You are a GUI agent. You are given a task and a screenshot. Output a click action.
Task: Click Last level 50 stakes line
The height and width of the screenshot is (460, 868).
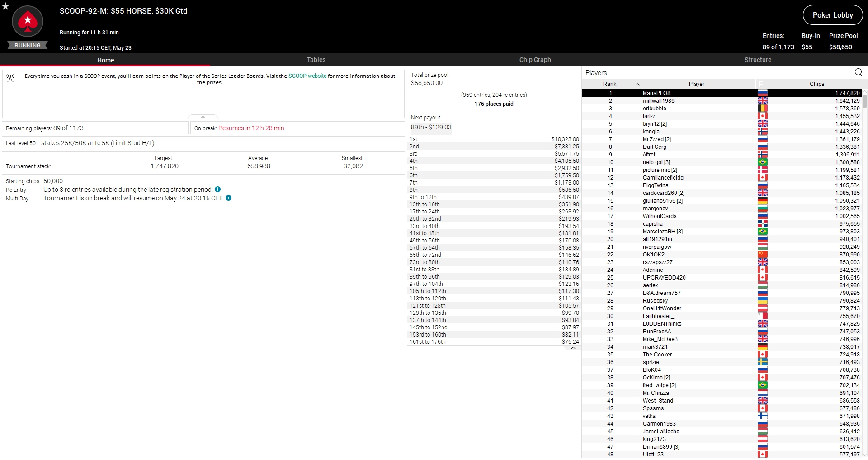[x=80, y=143]
